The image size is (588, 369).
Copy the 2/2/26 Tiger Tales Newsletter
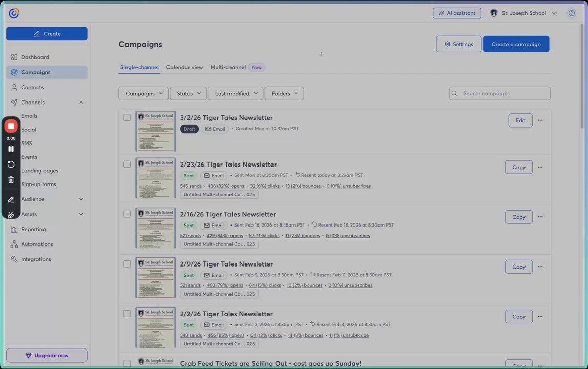click(x=519, y=316)
